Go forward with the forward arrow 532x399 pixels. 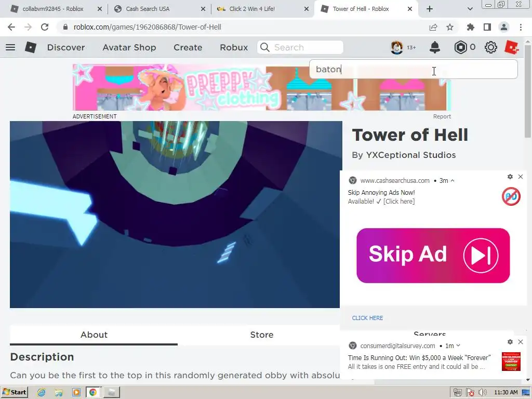[x=28, y=27]
